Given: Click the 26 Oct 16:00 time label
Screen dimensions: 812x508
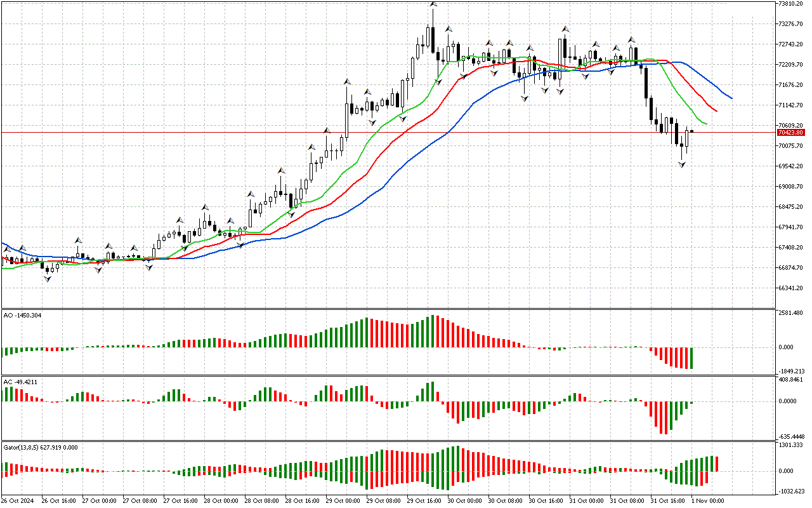Looking at the screenshot, I should pyautogui.click(x=58, y=500).
